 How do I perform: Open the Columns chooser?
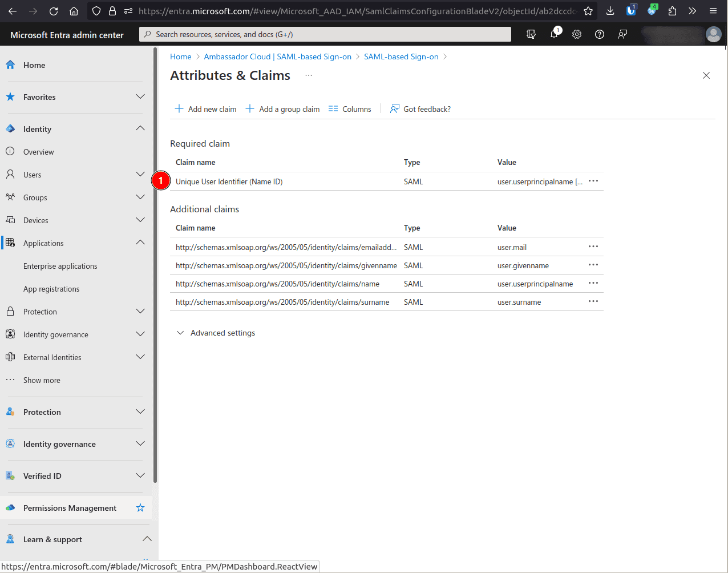click(x=350, y=109)
